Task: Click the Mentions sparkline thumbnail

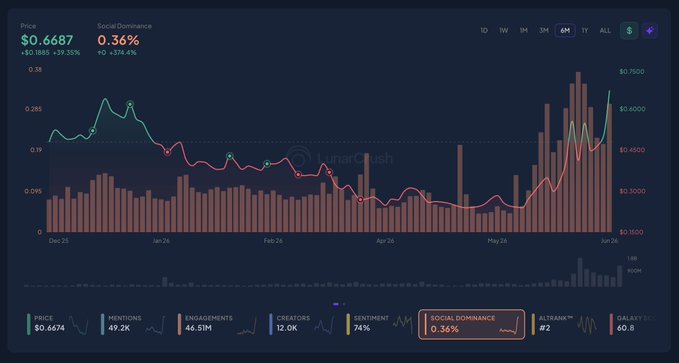Action: click(x=155, y=325)
